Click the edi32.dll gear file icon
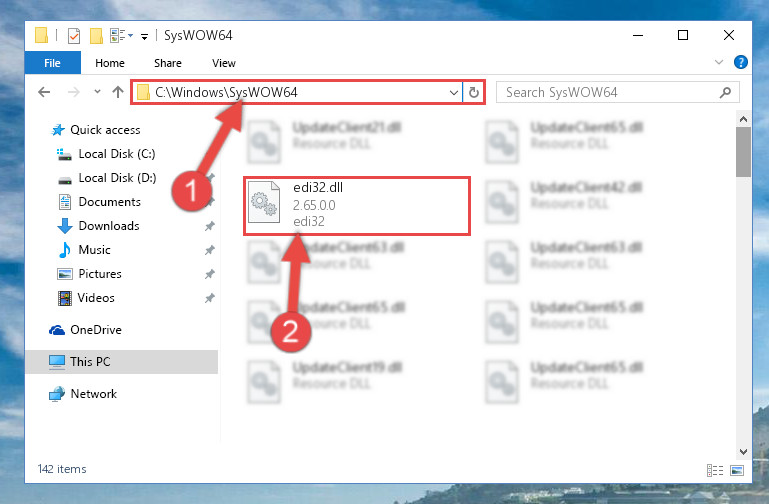 264,203
